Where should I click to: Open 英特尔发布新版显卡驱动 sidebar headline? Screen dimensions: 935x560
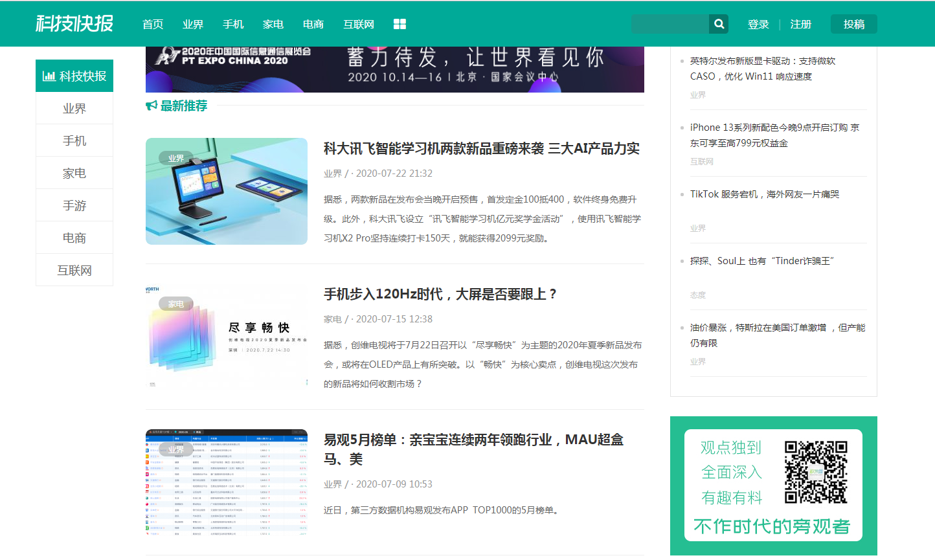(x=763, y=69)
